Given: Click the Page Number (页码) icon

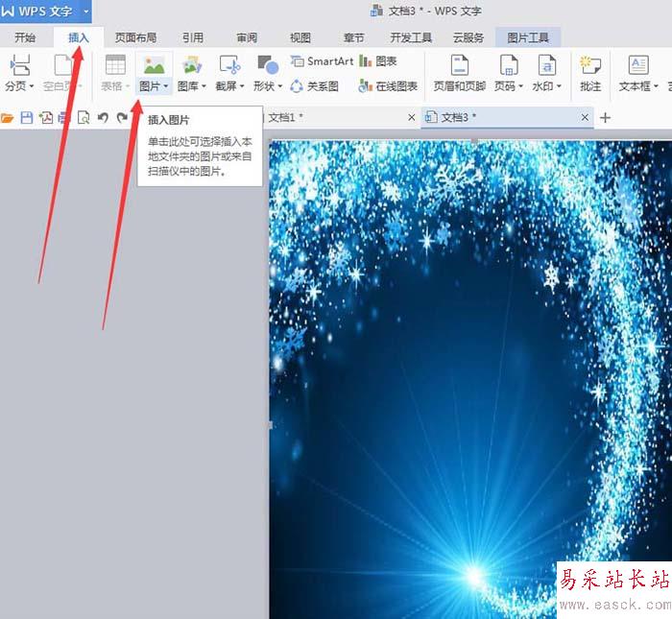Looking at the screenshot, I should click(509, 65).
